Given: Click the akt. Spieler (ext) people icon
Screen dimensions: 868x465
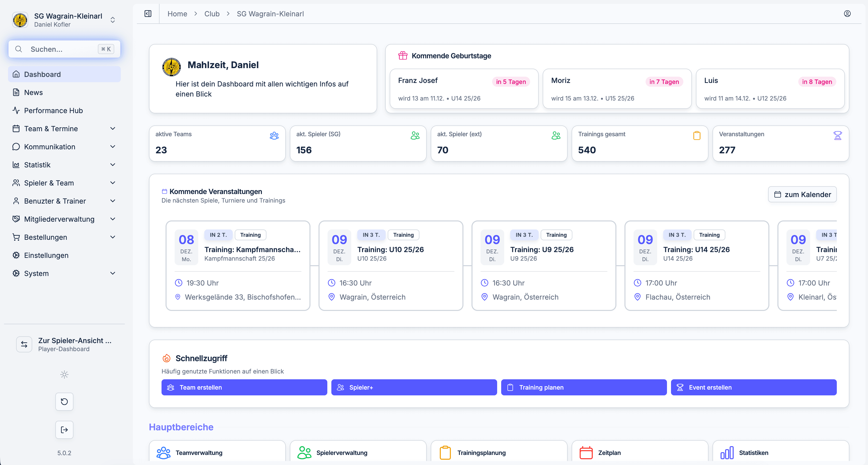Looking at the screenshot, I should [556, 136].
